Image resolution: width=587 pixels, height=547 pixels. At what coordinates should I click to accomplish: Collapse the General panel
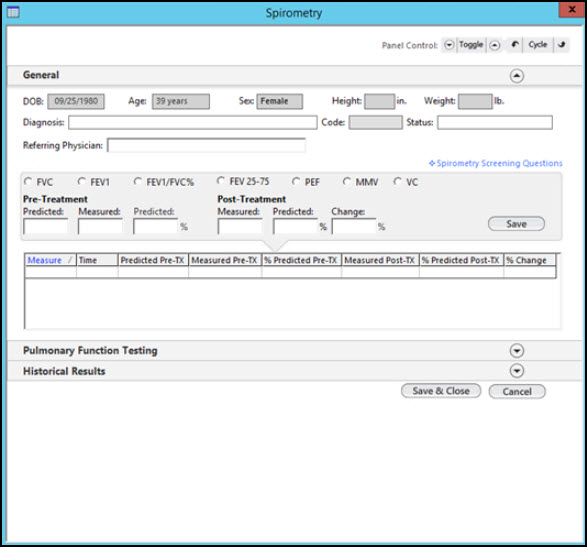click(517, 76)
